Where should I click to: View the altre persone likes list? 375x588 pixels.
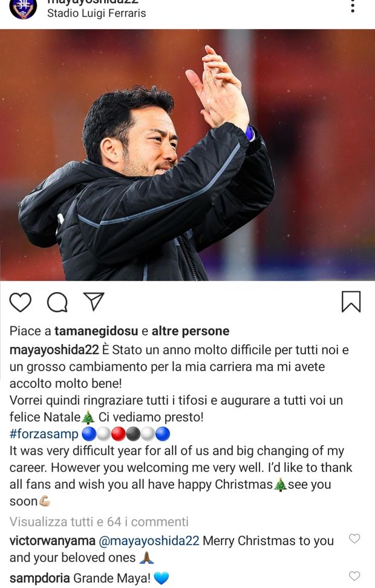(191, 331)
